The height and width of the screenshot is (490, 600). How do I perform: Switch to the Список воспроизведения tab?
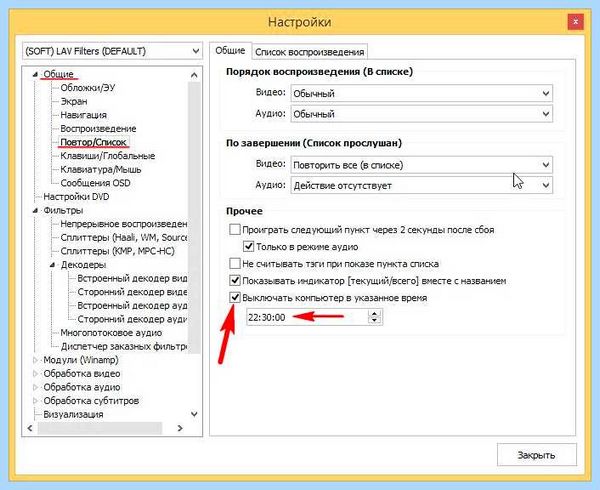point(309,52)
